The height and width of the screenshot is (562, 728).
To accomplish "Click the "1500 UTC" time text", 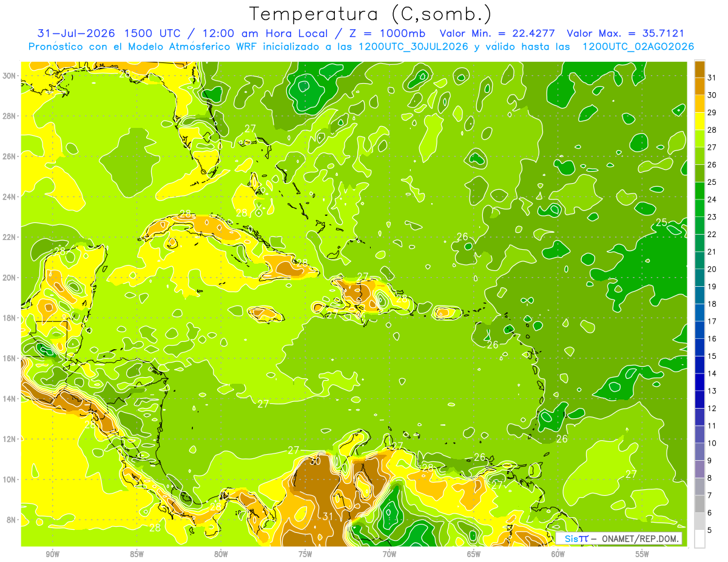I will pyautogui.click(x=153, y=33).
